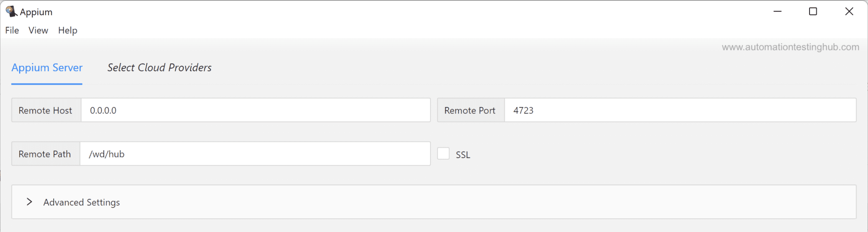
Task: Click the automationtestinghub.com watermark link
Action: pyautogui.click(x=790, y=47)
